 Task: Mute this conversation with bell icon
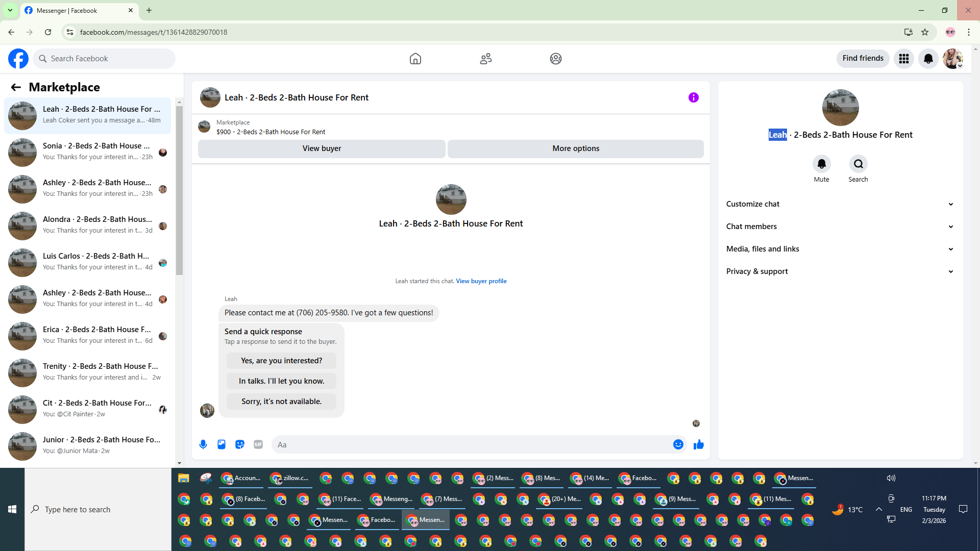pos(821,164)
